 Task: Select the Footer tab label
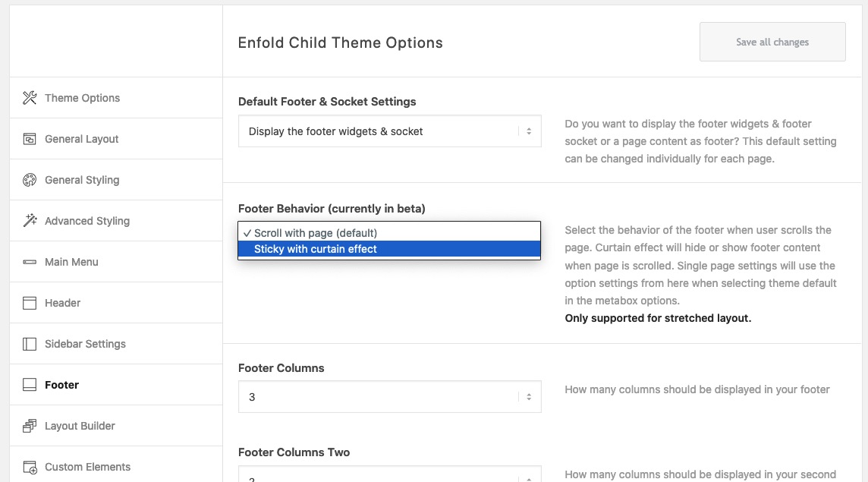coord(61,385)
